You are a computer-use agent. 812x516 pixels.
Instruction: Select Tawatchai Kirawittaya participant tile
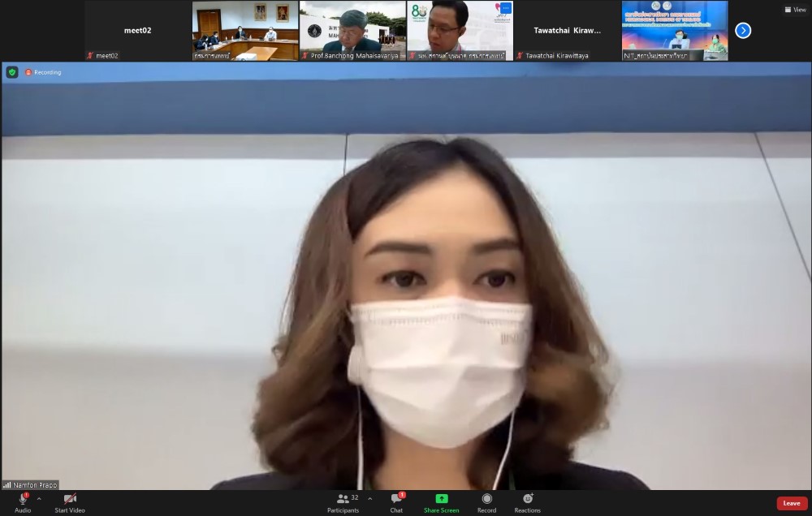click(567, 31)
